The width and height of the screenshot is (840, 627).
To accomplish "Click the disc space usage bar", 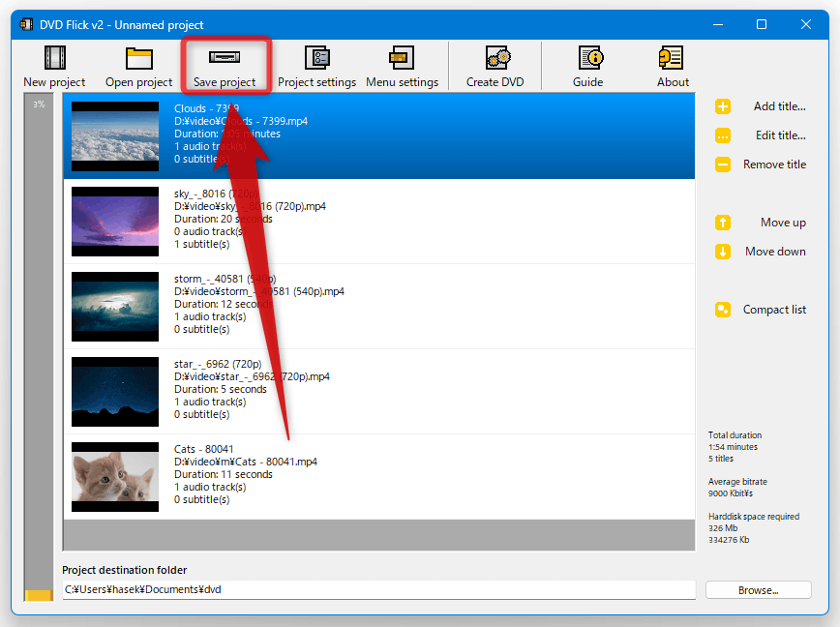I will [x=39, y=347].
